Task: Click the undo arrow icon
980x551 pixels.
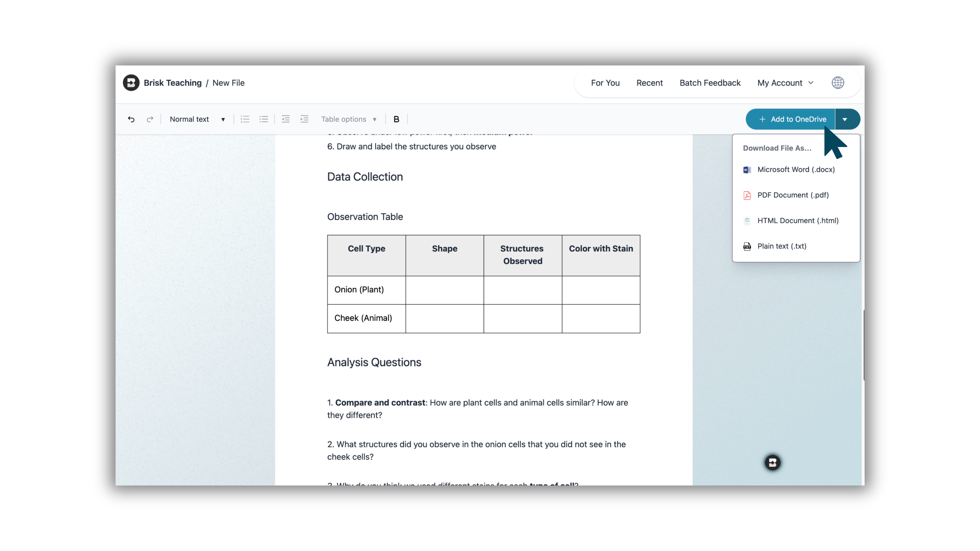Action: (x=131, y=119)
